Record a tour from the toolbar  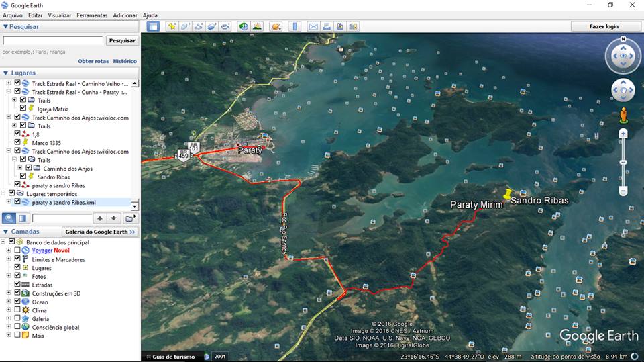(x=225, y=26)
